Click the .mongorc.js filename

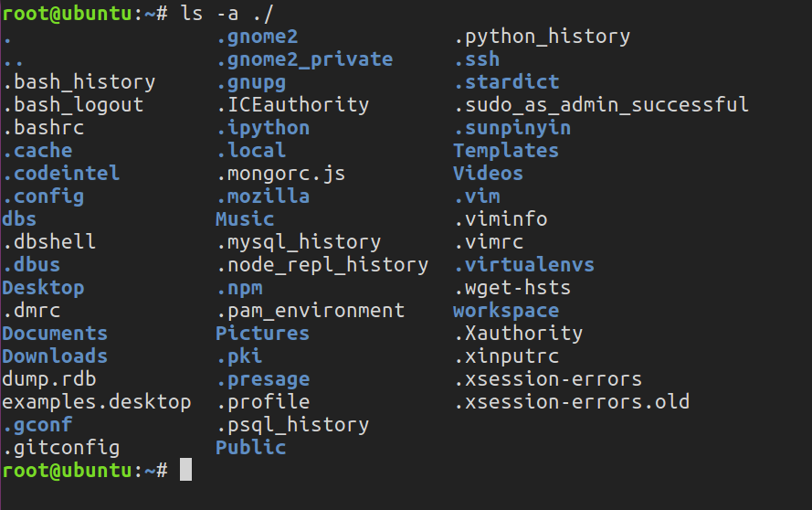tap(281, 174)
